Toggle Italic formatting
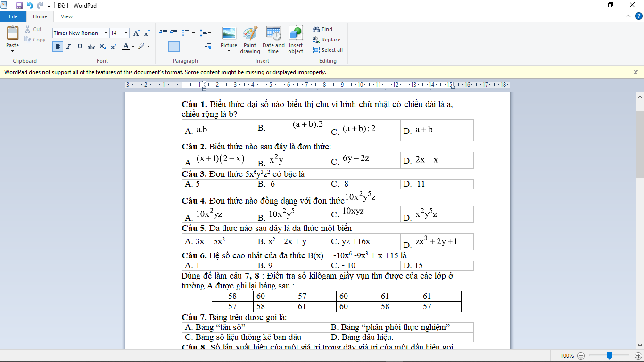The width and height of the screenshot is (644, 362). click(68, 47)
